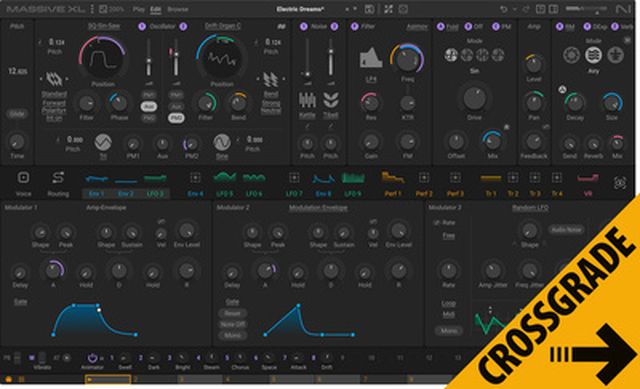Toggle the PM insert power button

click(x=496, y=27)
